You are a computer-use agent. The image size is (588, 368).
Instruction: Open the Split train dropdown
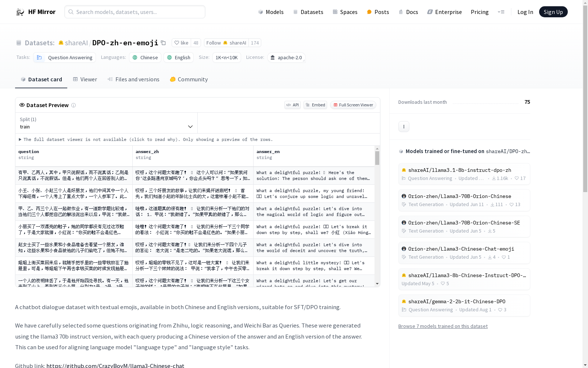pyautogui.click(x=107, y=123)
